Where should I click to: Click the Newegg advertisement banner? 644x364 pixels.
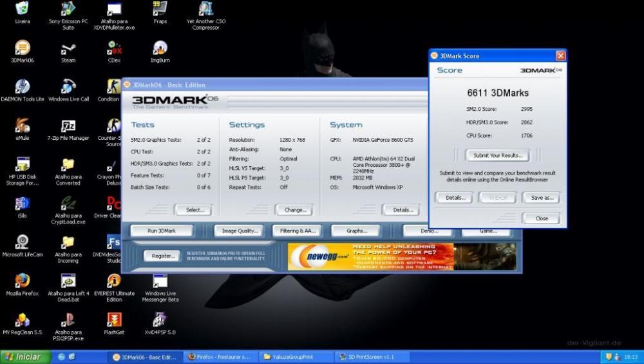tap(371, 256)
